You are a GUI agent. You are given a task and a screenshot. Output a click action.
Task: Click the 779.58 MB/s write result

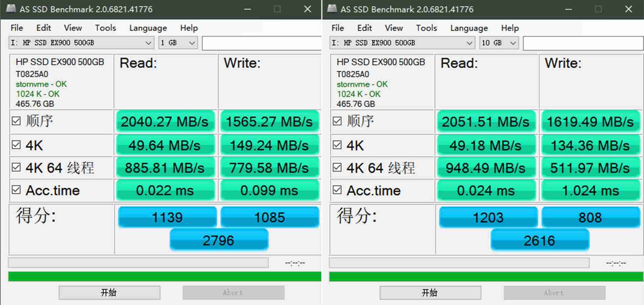pos(270,168)
